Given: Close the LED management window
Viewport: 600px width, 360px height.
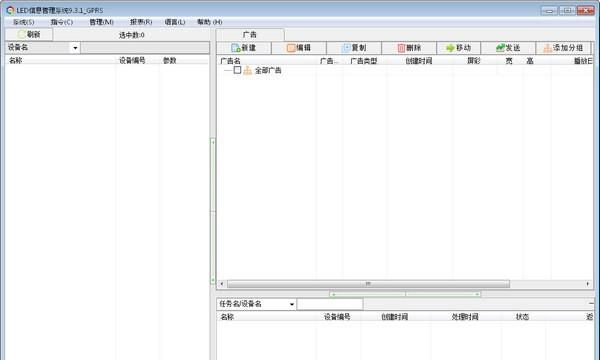Looking at the screenshot, I should (x=586, y=11).
